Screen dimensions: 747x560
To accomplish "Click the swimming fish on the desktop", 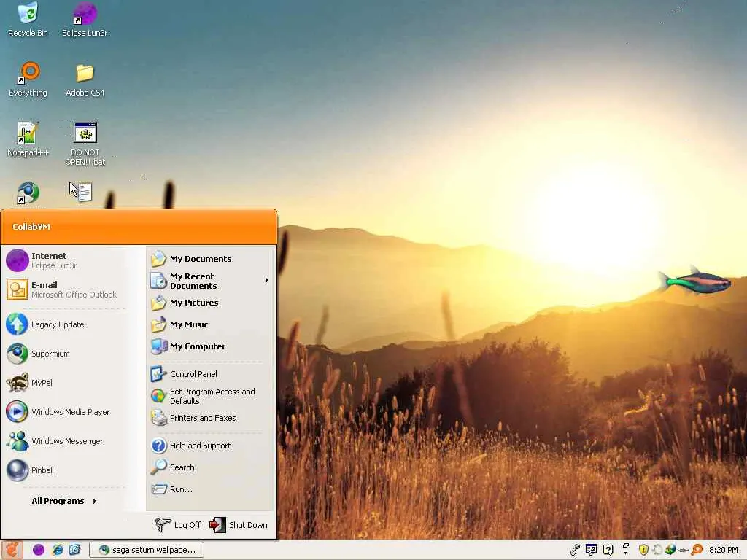I will [694, 281].
